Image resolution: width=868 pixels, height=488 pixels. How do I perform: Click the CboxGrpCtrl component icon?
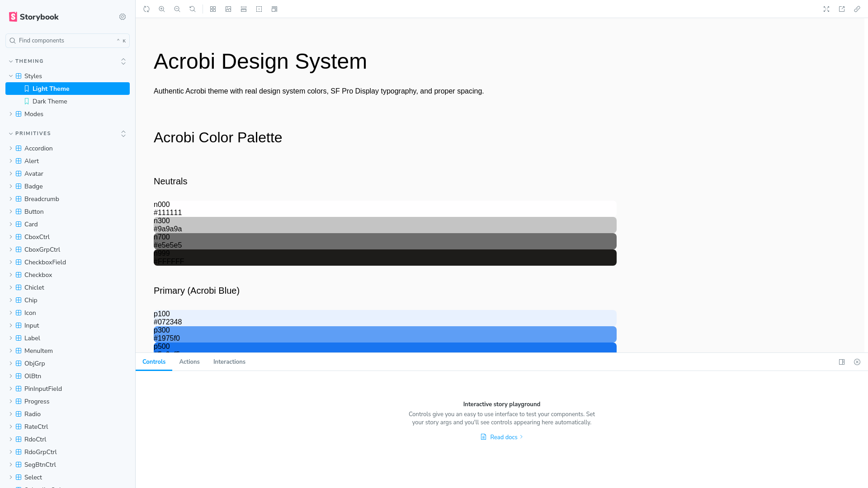tap(19, 249)
